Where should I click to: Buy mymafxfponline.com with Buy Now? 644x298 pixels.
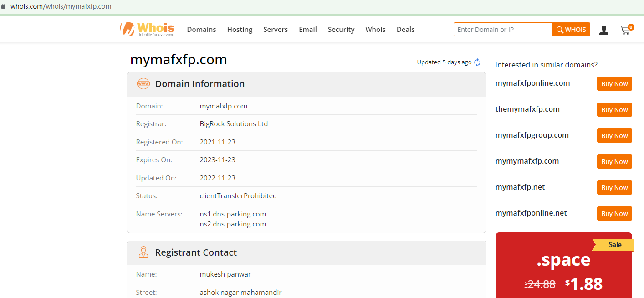pyautogui.click(x=614, y=84)
